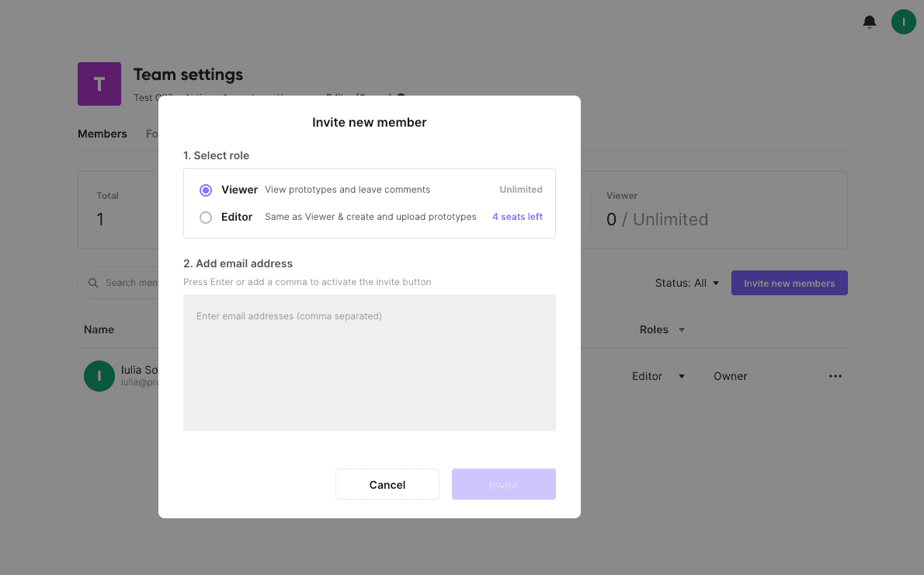This screenshot has width=924, height=575.
Task: Open the three-dot menu on Iulia's member row
Action: pos(835,376)
